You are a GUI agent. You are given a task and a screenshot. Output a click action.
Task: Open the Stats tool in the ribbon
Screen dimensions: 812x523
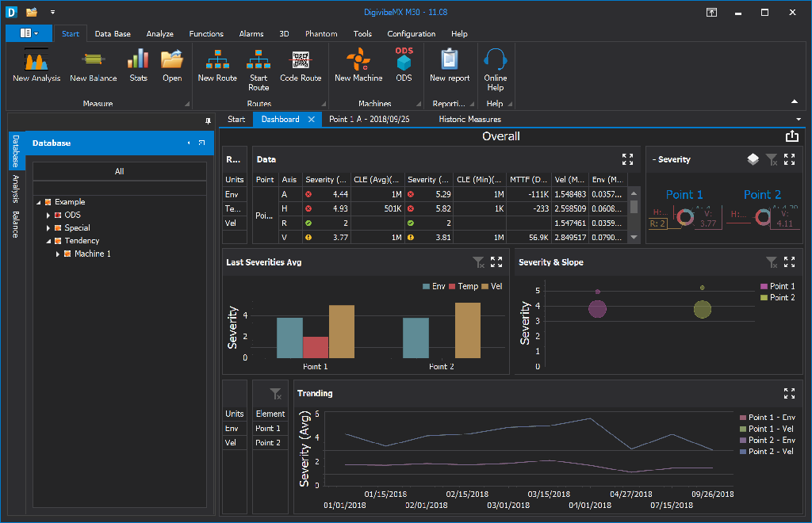coord(138,65)
